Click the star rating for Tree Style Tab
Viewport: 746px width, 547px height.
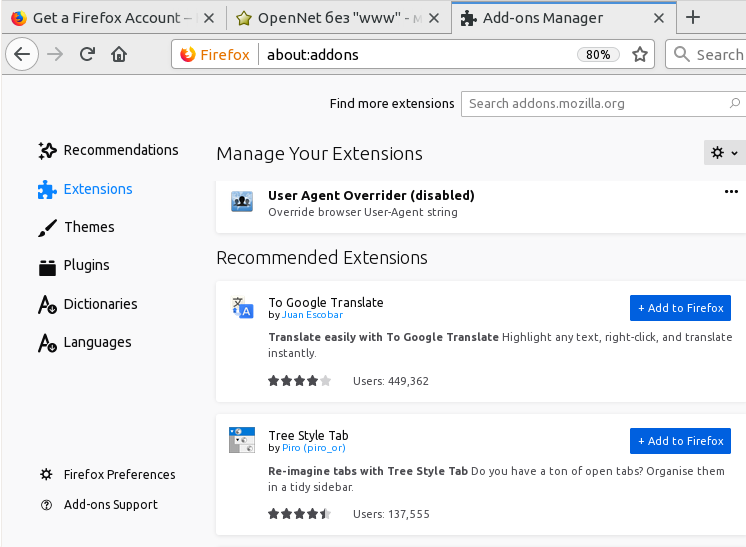[x=299, y=514]
